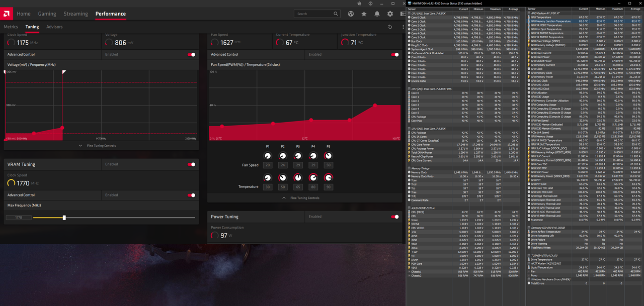
Task: Switch to the Advisors sub-tab
Action: pos(54,27)
